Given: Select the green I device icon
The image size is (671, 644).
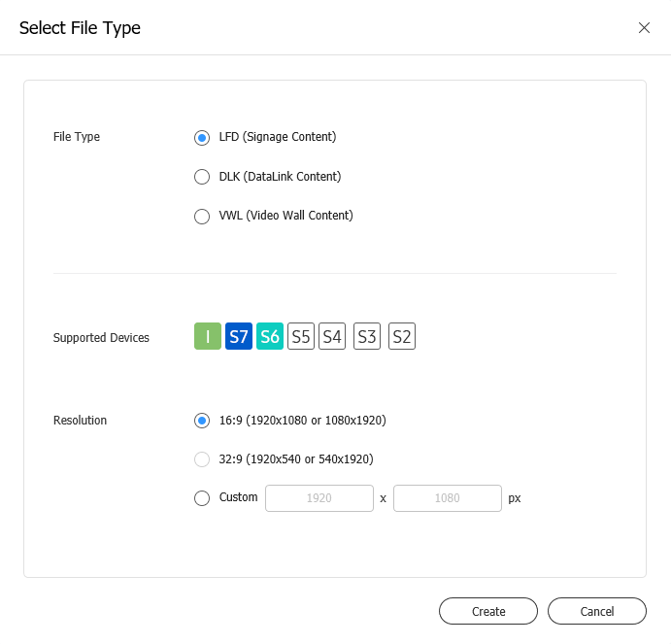Looking at the screenshot, I should point(208,336).
